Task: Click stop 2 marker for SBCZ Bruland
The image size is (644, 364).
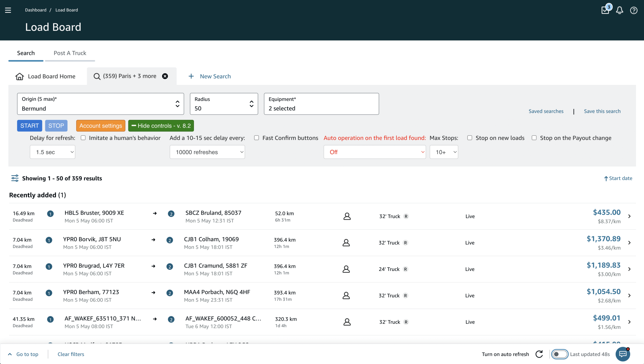Action: click(171, 214)
